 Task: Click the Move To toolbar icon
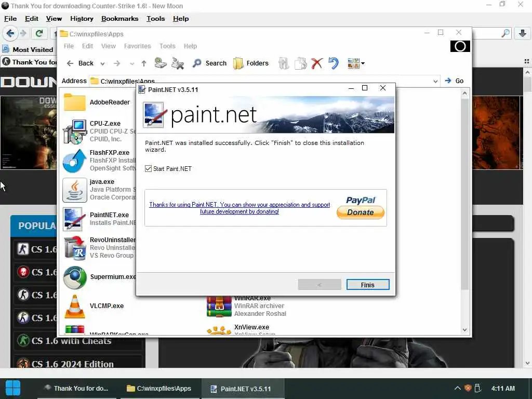coord(284,63)
